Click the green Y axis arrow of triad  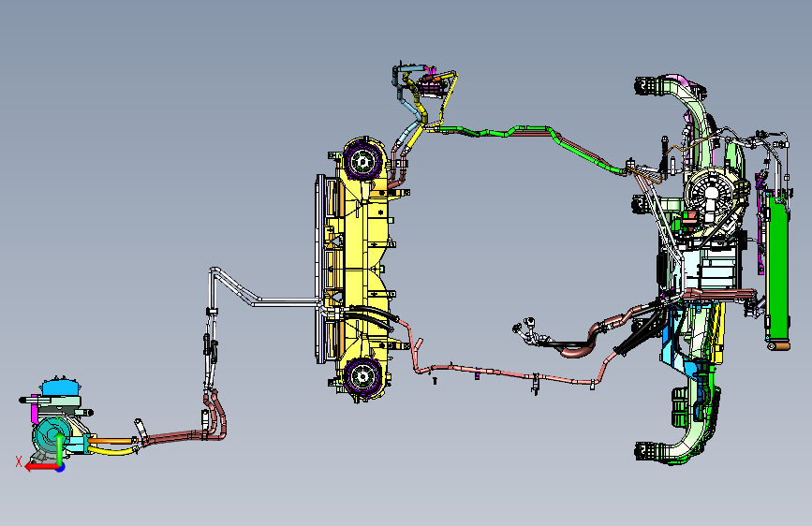click(60, 449)
